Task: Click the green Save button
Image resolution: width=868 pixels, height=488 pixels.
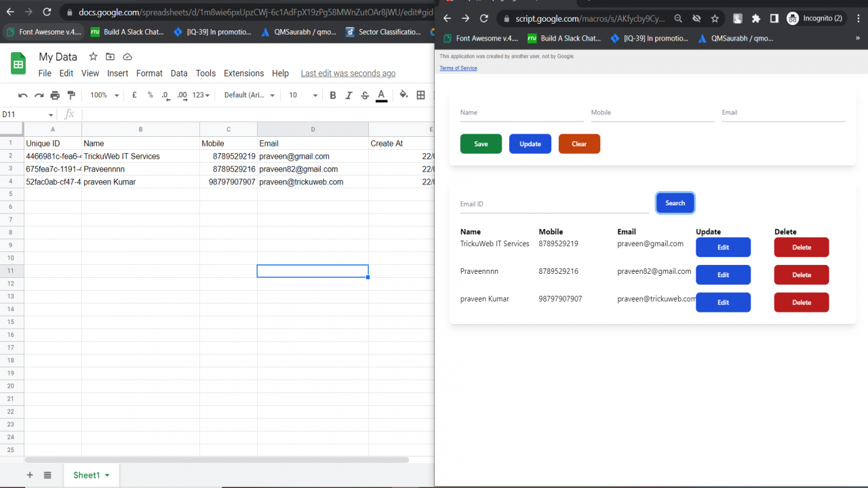Action: 481,144
